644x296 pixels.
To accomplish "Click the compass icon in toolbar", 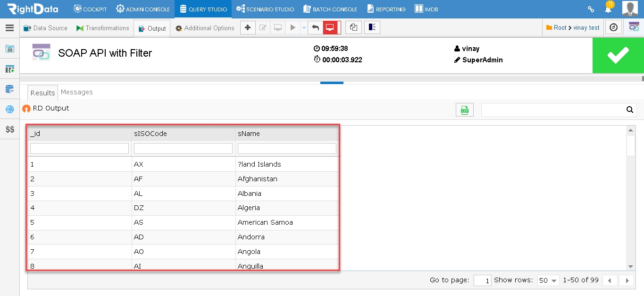I will click(x=613, y=28).
